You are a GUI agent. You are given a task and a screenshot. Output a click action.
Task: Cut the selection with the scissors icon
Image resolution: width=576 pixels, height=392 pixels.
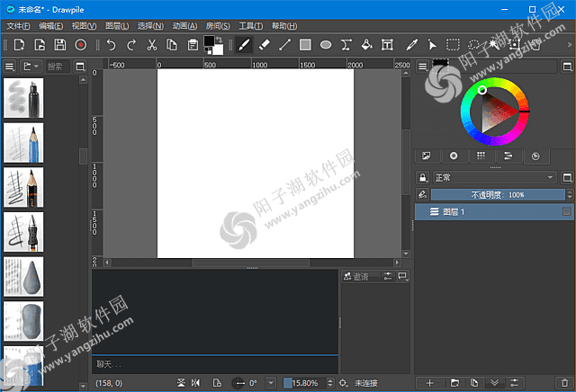[x=152, y=45]
